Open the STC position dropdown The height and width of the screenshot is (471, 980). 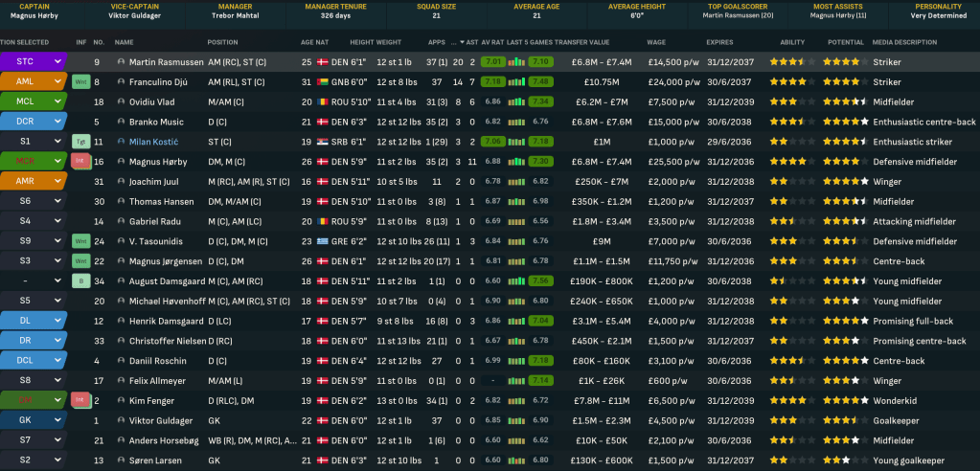[57, 62]
